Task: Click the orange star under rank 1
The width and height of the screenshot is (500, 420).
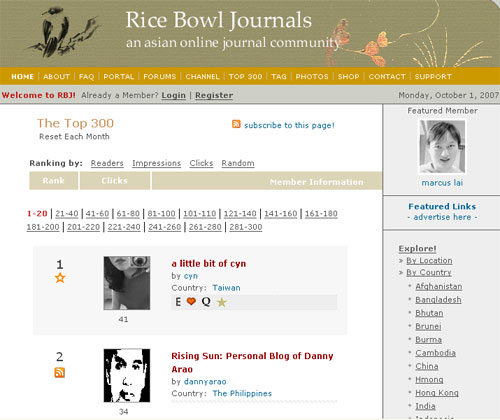Action: (60, 278)
